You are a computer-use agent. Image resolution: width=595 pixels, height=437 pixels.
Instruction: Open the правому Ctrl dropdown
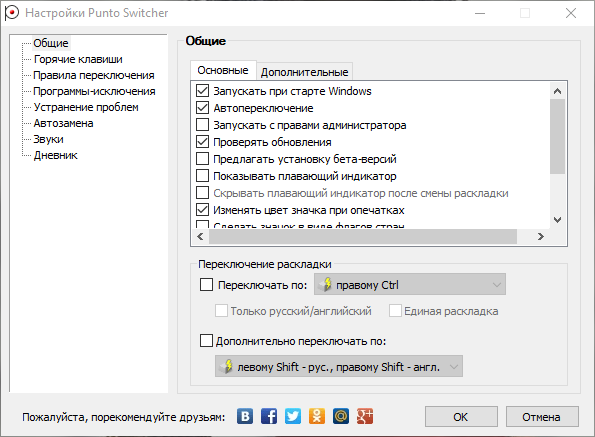pyautogui.click(x=410, y=285)
